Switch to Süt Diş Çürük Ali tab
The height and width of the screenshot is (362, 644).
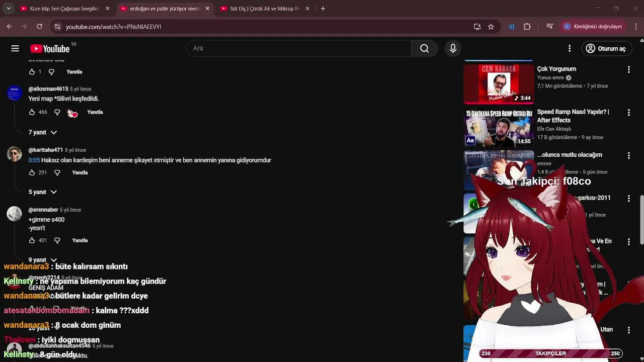(x=265, y=9)
